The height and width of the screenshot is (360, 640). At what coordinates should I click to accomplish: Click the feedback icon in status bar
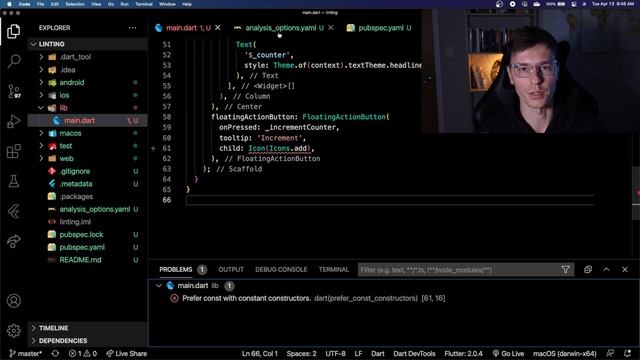click(x=610, y=353)
